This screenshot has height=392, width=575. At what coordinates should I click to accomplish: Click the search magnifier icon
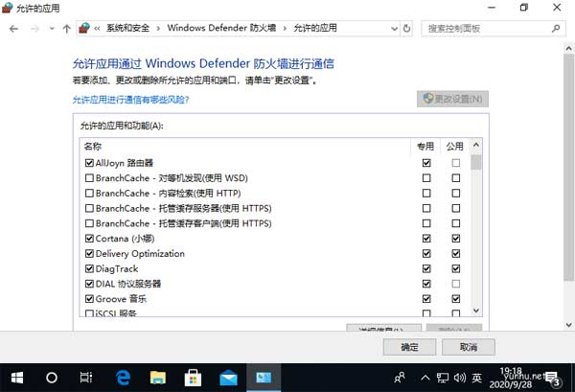point(556,28)
